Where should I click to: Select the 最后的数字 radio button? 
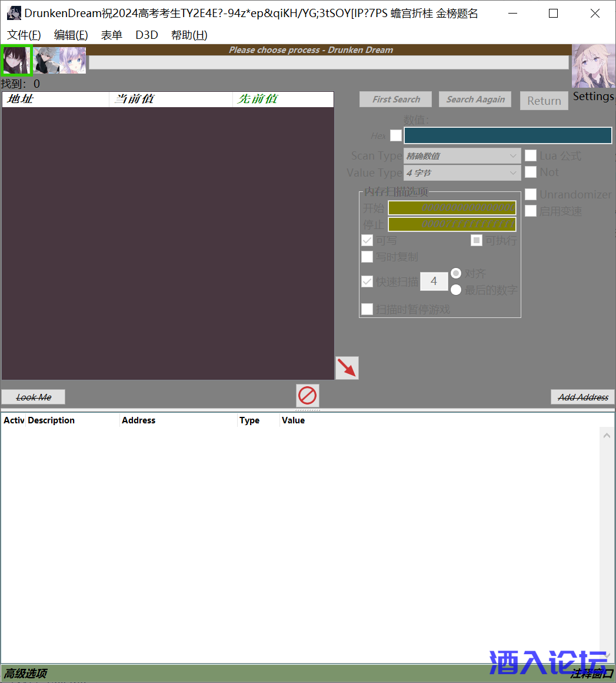[456, 290]
